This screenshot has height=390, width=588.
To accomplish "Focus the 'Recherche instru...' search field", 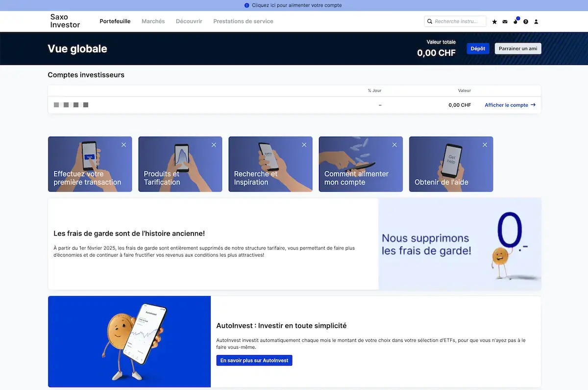I will click(x=455, y=22).
